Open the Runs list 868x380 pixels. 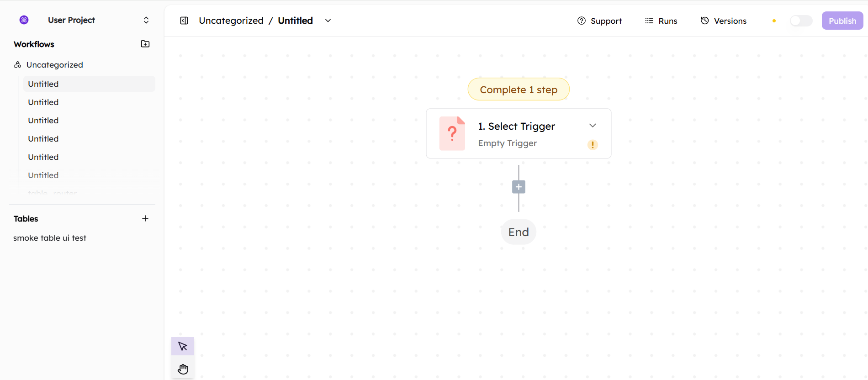click(x=661, y=21)
